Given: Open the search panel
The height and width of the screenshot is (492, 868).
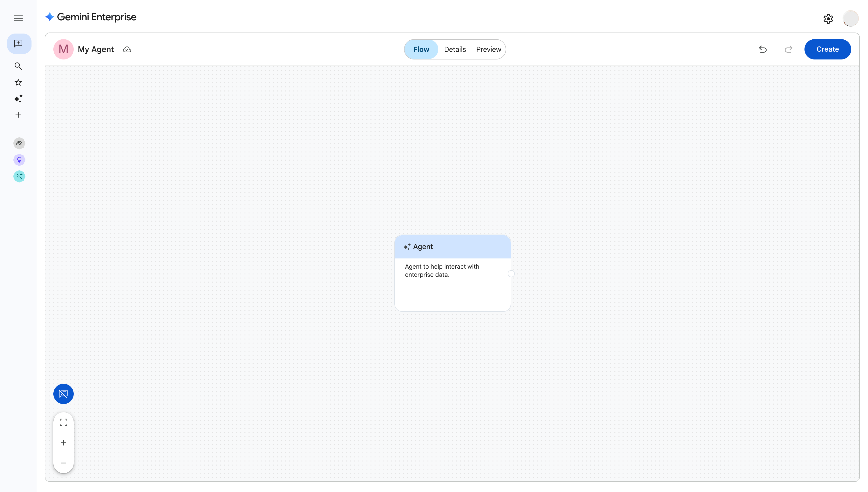Looking at the screenshot, I should pyautogui.click(x=19, y=66).
